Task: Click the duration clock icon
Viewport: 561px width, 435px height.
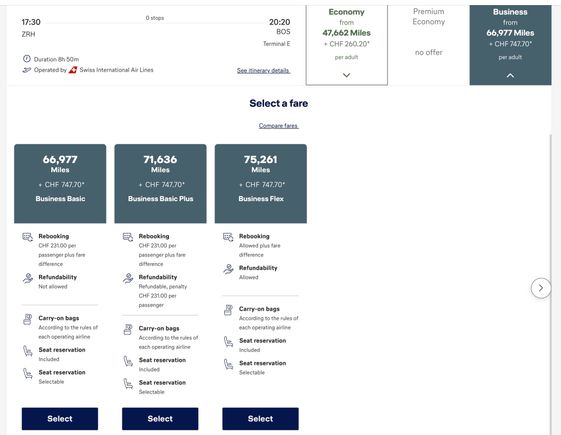Action: click(x=27, y=59)
